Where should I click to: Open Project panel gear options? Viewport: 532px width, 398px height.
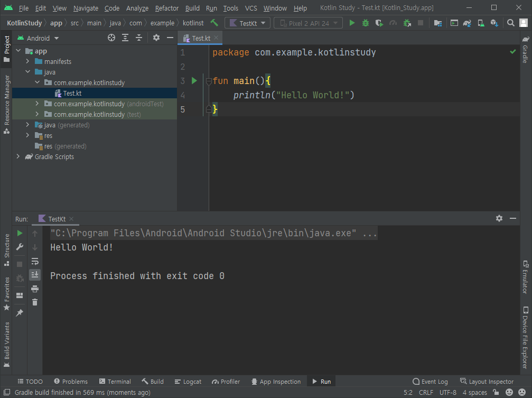pyautogui.click(x=156, y=38)
